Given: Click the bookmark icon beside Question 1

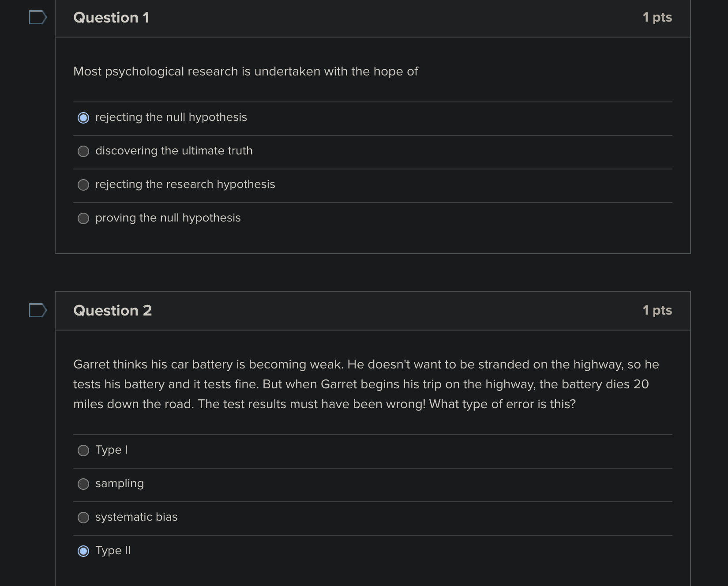Looking at the screenshot, I should tap(37, 17).
